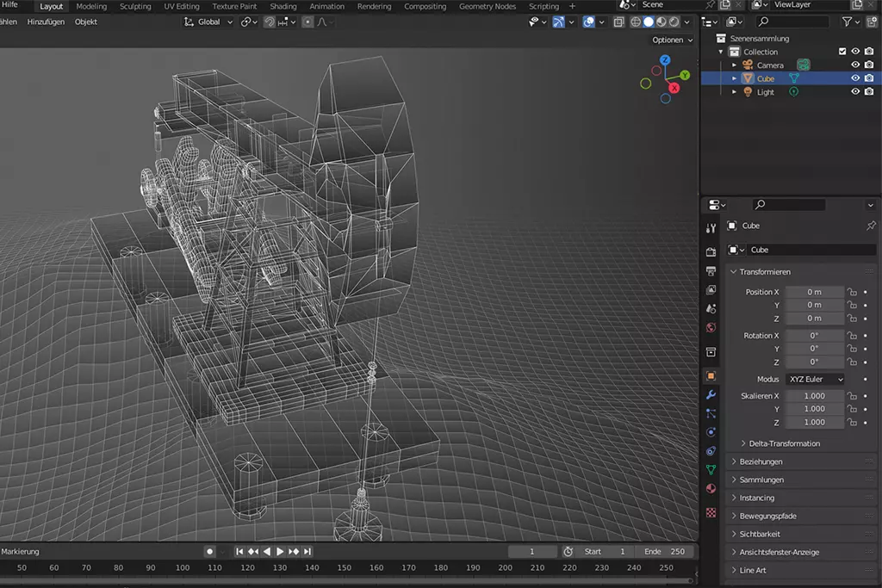Lock Rotation Z value
Viewport: 882px width, 588px height.
coord(852,362)
